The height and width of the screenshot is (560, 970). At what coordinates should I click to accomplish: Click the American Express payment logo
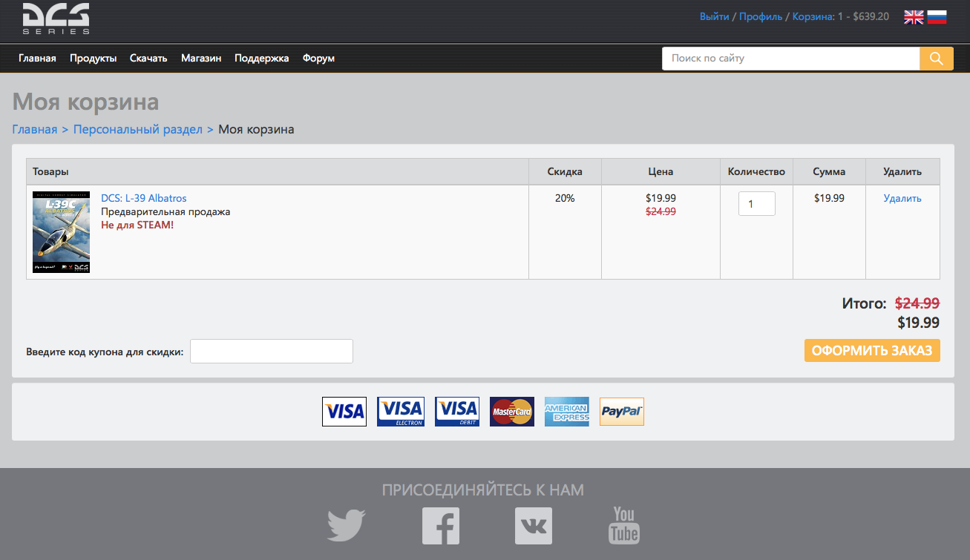[567, 412]
